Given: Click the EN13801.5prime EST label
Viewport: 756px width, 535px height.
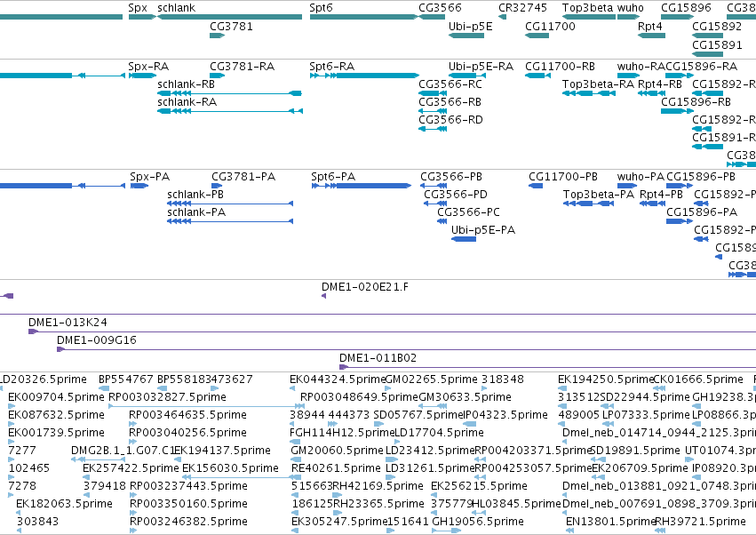Looking at the screenshot, I should tap(611, 522).
